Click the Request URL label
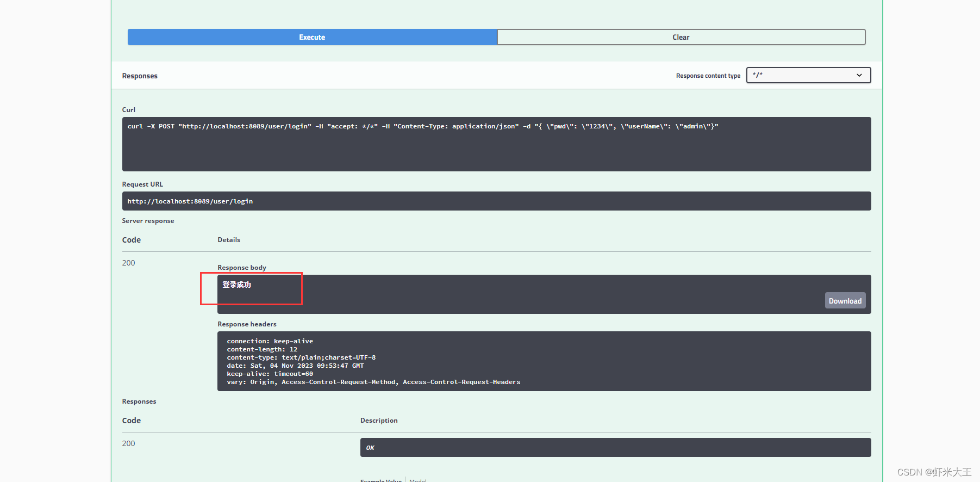Image resolution: width=980 pixels, height=482 pixels. click(142, 184)
